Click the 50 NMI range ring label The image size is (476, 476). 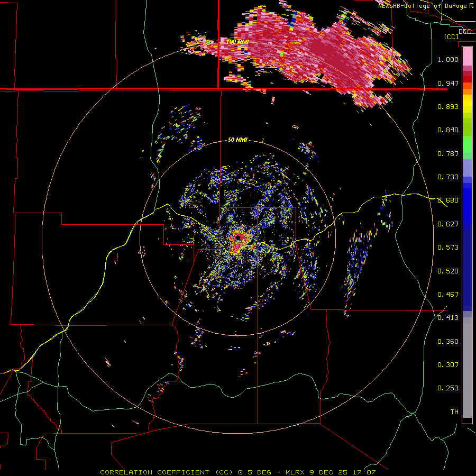pos(237,140)
